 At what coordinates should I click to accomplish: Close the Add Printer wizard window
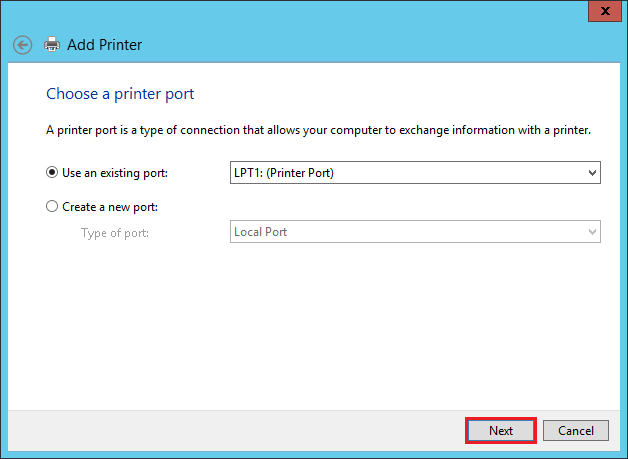(605, 11)
